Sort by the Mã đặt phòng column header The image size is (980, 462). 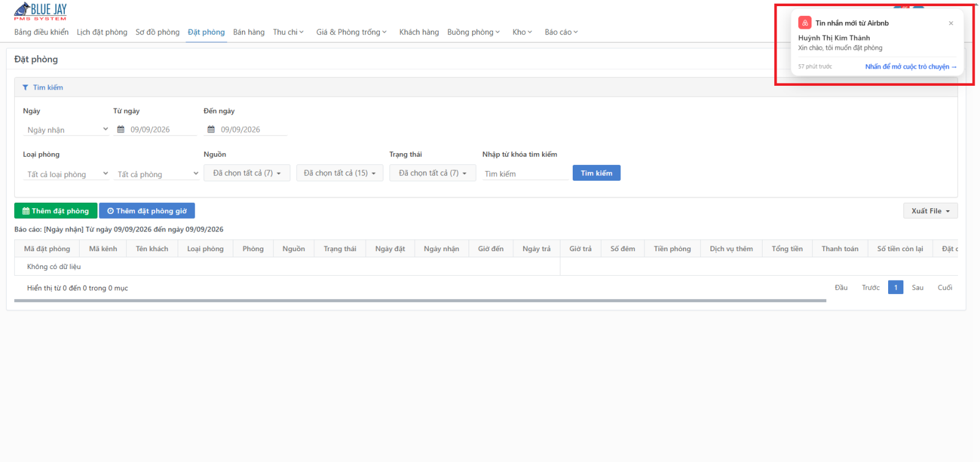47,249
